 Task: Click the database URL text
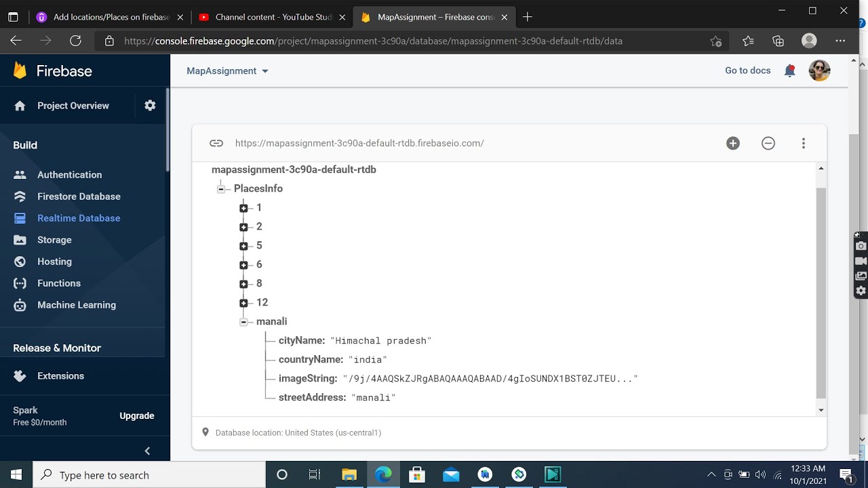point(359,143)
